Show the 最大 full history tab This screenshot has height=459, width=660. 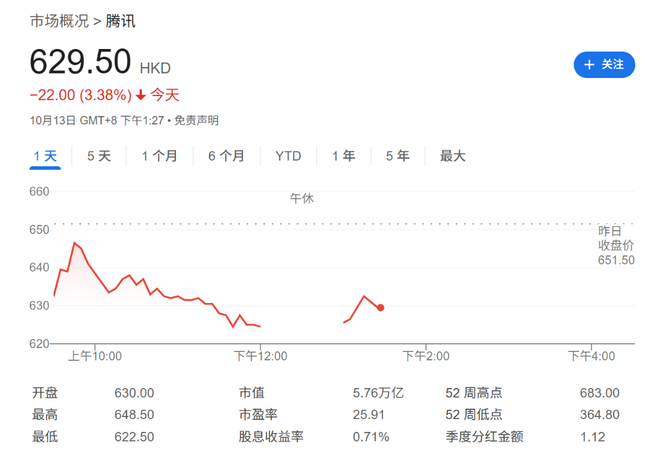pos(452,156)
